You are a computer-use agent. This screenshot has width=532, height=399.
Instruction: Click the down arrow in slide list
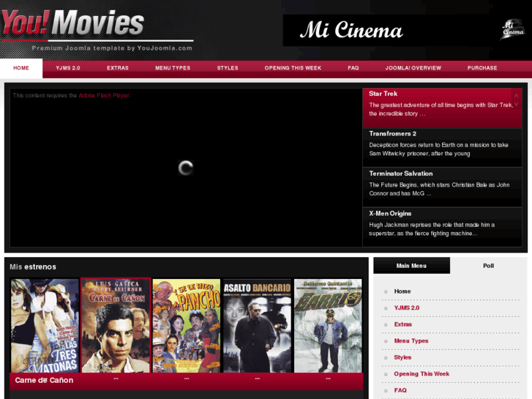pos(516,104)
